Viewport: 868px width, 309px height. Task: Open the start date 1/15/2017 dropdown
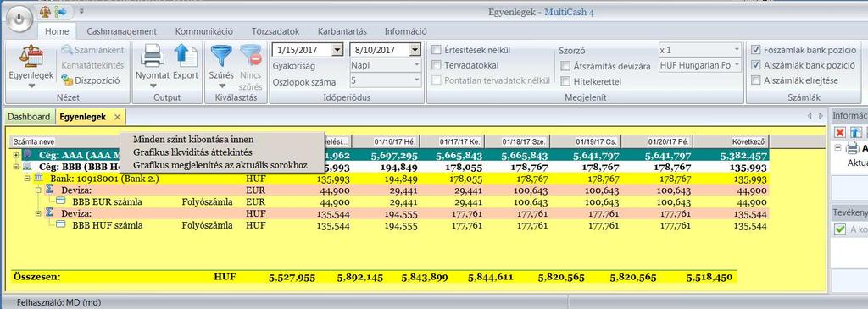pos(337,50)
